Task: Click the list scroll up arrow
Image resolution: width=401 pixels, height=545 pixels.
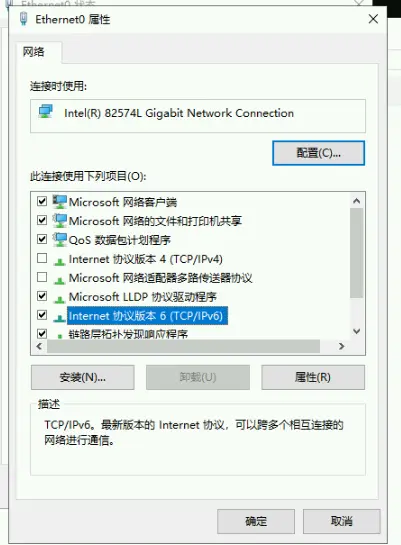Action: click(357, 201)
